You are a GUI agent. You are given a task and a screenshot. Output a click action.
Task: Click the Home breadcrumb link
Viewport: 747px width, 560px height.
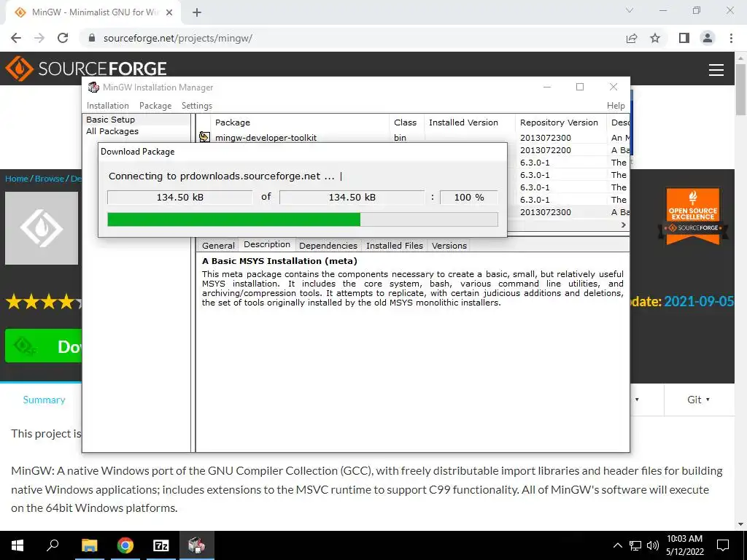tap(17, 179)
